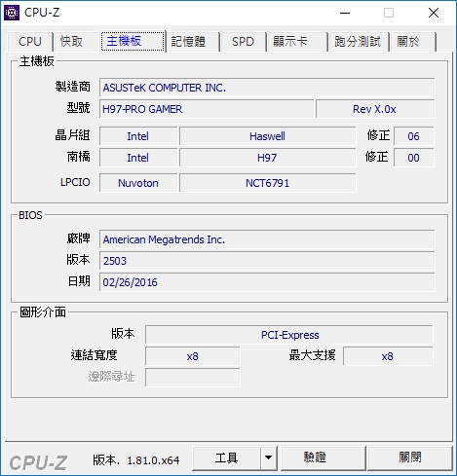Screen dimensions: 457x476
Task: Click the Intel field in 晶片組 row
Action: (x=138, y=136)
